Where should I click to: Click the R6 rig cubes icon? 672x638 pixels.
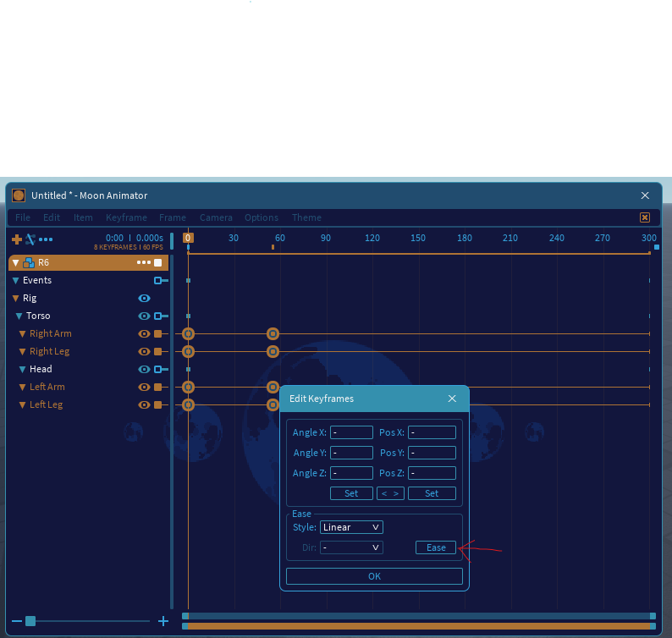(29, 262)
